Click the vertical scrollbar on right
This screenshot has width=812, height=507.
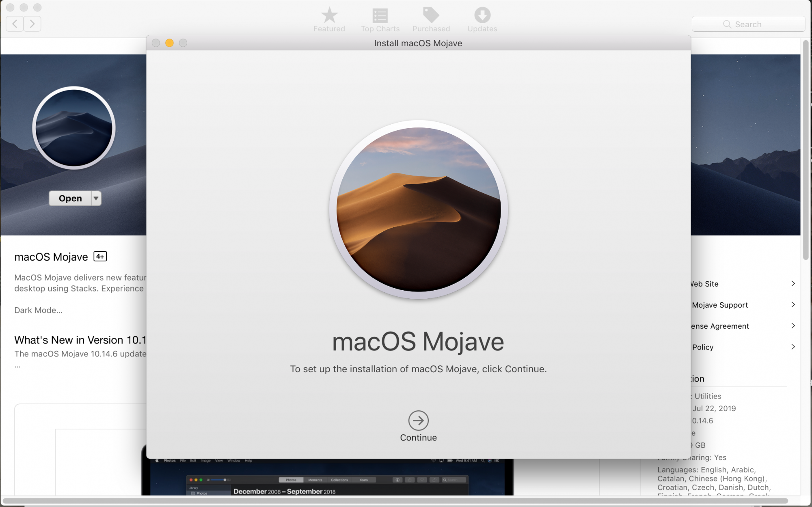(806, 150)
